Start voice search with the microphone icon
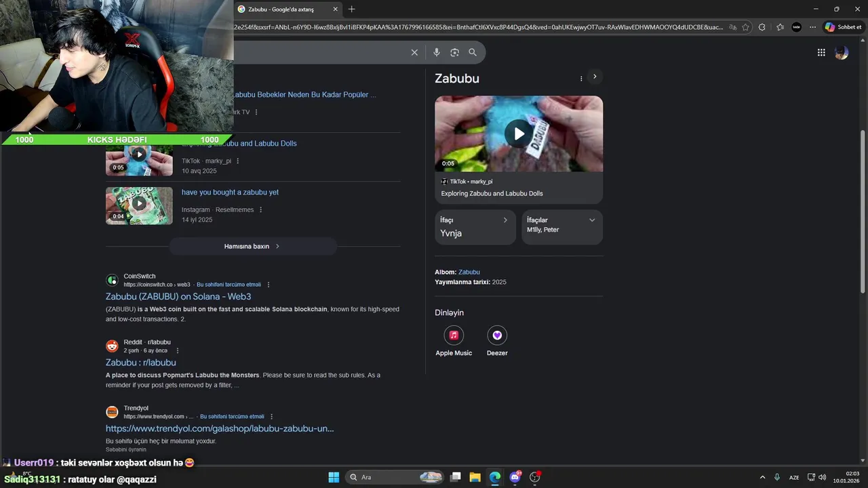868x488 pixels. (x=436, y=52)
